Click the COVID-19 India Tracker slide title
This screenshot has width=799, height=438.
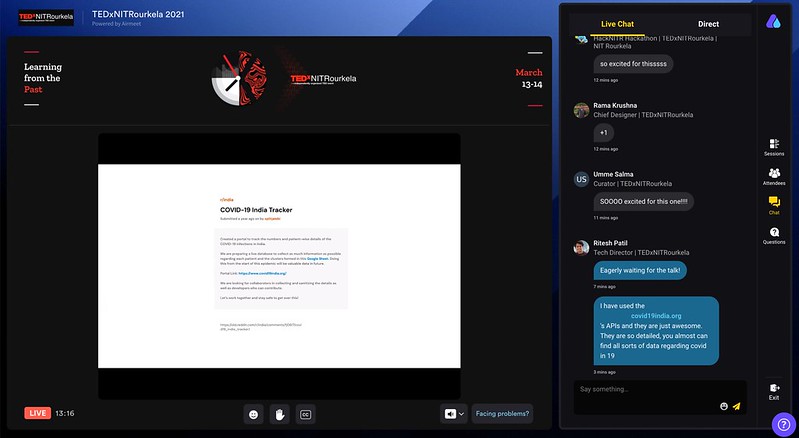click(256, 210)
